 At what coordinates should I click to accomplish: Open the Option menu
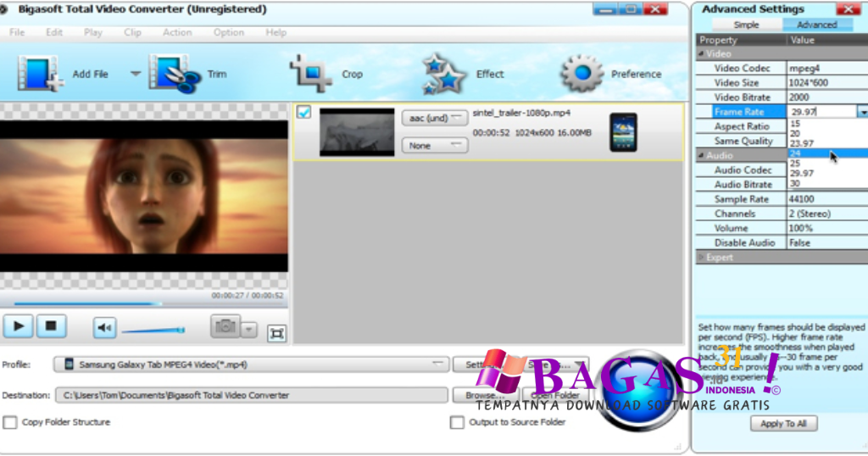pos(229,33)
